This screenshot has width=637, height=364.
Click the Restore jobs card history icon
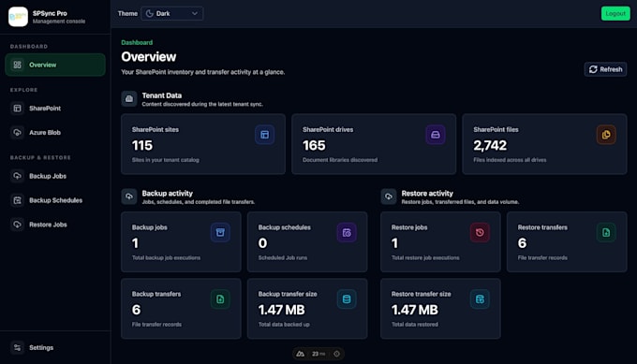pyautogui.click(x=480, y=232)
